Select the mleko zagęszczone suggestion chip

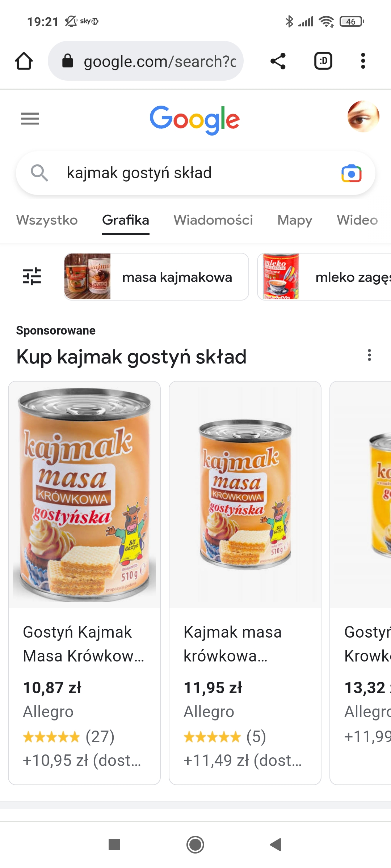[x=324, y=277]
